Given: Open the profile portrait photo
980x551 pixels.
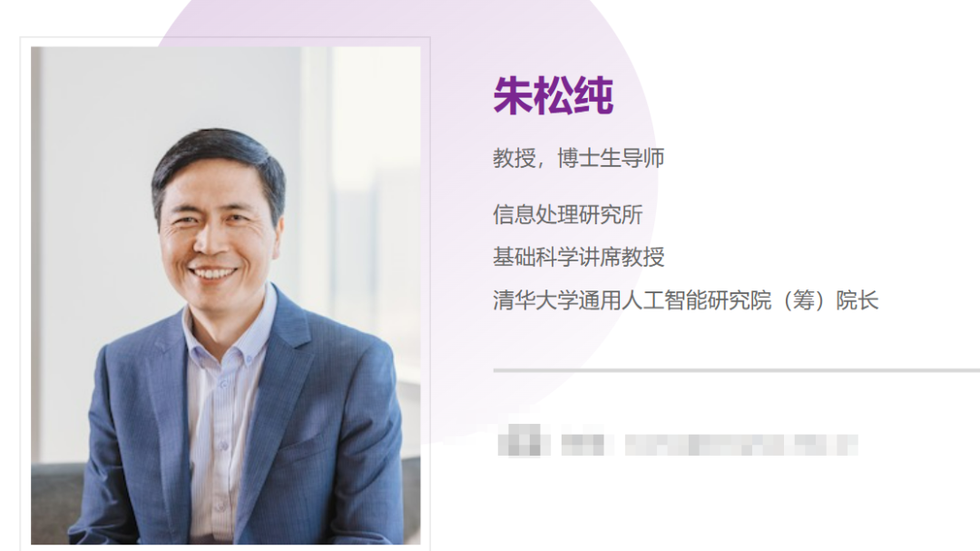Looking at the screenshot, I should 226,295.
